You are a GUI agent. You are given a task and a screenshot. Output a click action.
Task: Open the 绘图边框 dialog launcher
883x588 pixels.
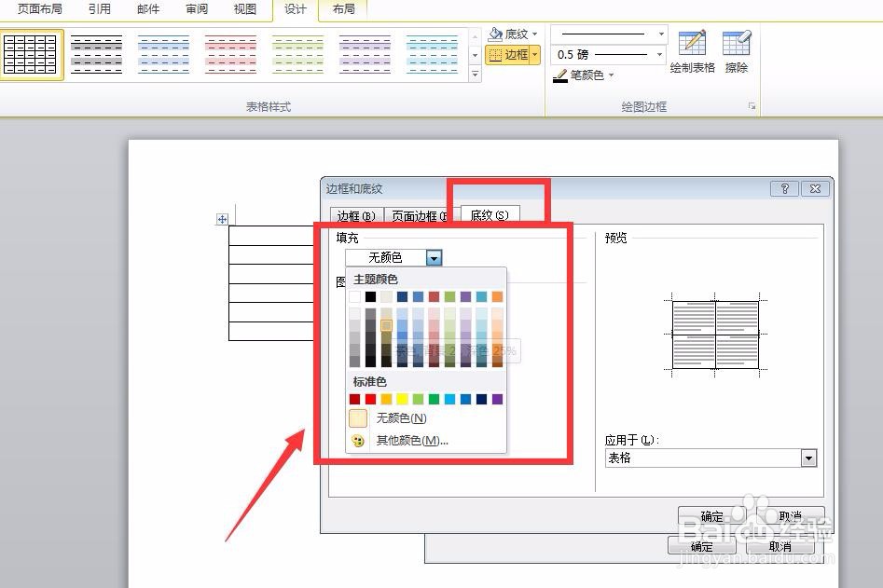coord(752,106)
